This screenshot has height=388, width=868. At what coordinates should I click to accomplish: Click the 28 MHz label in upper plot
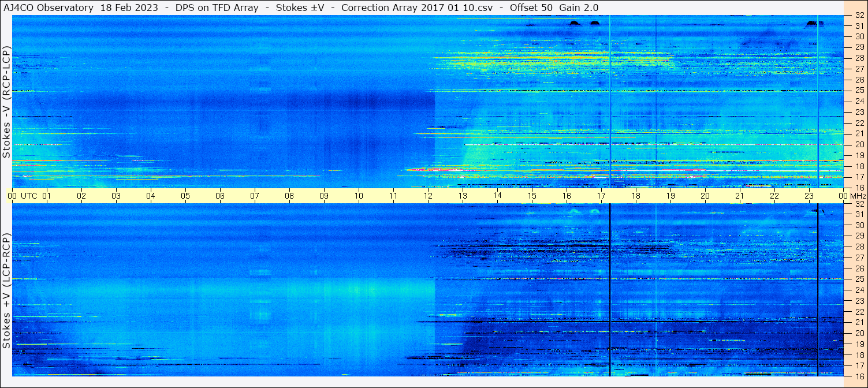point(859,58)
